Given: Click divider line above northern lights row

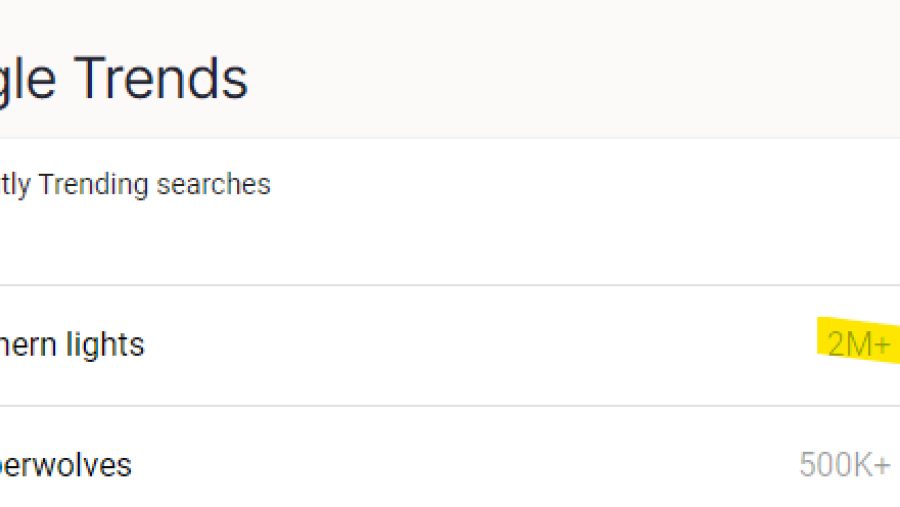Looking at the screenshot, I should point(450,285).
